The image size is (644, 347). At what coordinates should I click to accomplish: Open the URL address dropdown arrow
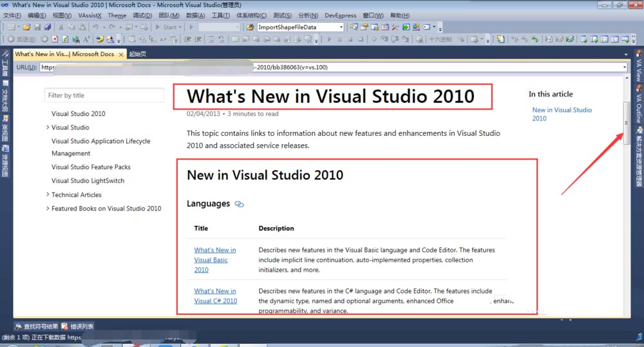[624, 68]
